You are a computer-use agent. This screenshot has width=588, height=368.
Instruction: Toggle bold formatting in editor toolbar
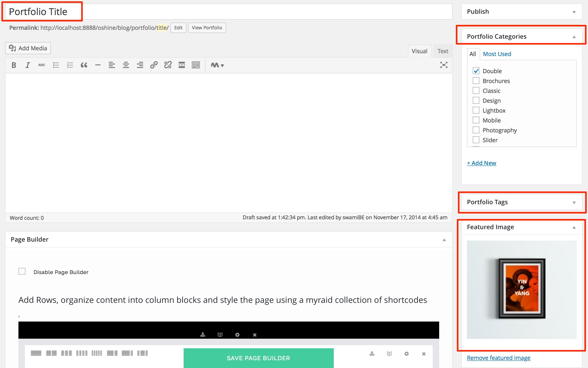pyautogui.click(x=14, y=65)
